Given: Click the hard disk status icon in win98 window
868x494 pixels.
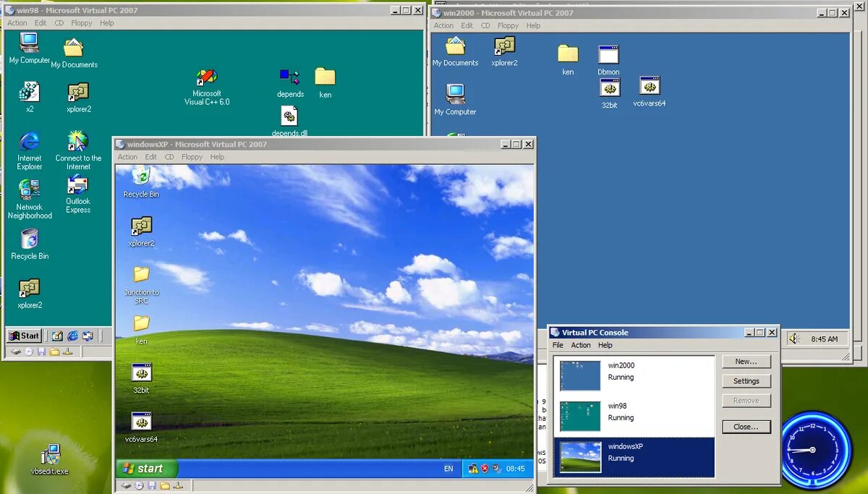Looking at the screenshot, I should [x=16, y=352].
